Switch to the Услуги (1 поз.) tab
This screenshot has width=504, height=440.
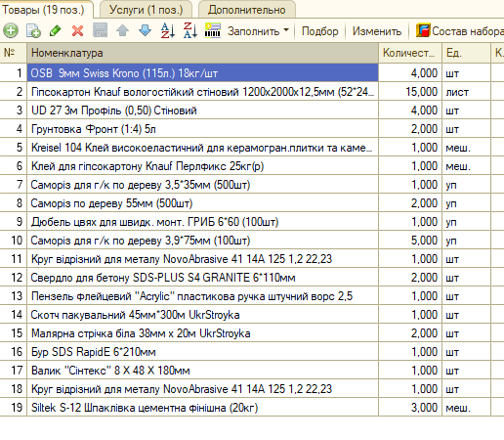coord(147,10)
